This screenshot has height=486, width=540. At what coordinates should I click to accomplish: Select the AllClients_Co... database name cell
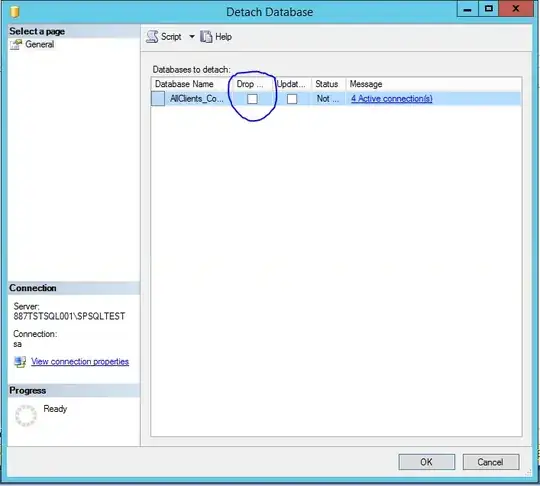pos(197,99)
